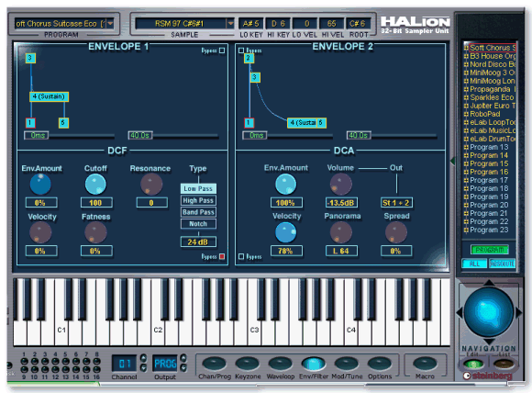Click the DCF Velocity knob
The height and width of the screenshot is (393, 532).
(x=40, y=232)
